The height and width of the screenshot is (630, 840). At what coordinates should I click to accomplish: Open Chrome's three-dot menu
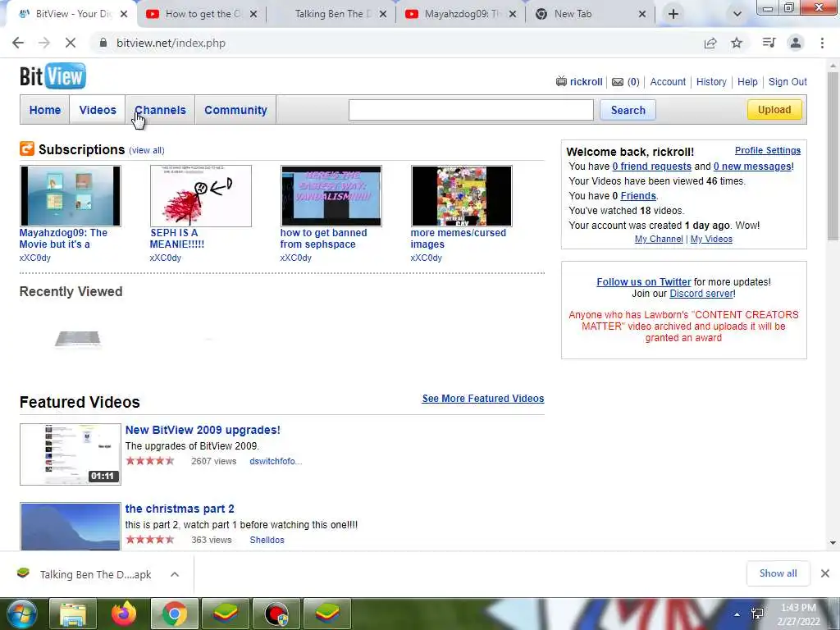(822, 43)
